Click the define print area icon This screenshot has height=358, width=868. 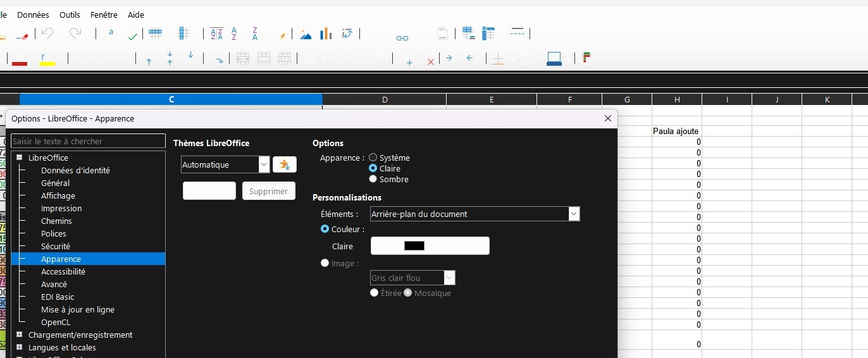tap(468, 34)
